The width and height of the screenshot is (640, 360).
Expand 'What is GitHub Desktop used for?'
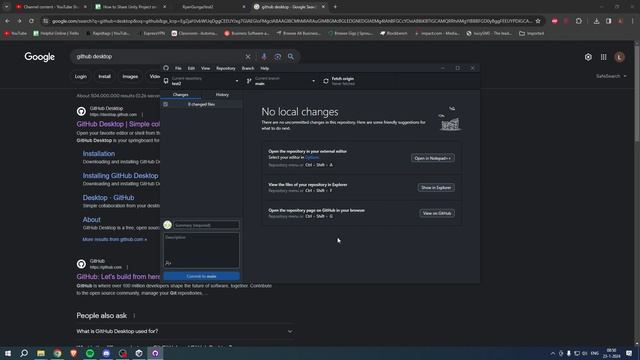point(185,331)
